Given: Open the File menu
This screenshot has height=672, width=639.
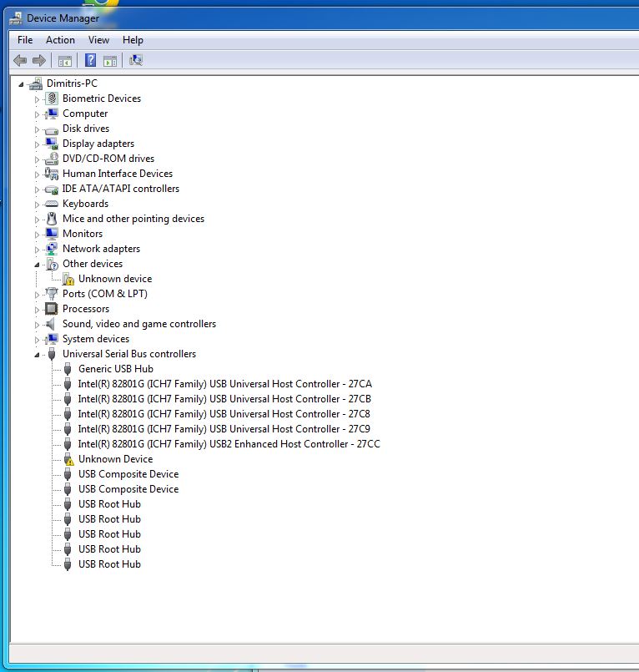Looking at the screenshot, I should point(25,40).
